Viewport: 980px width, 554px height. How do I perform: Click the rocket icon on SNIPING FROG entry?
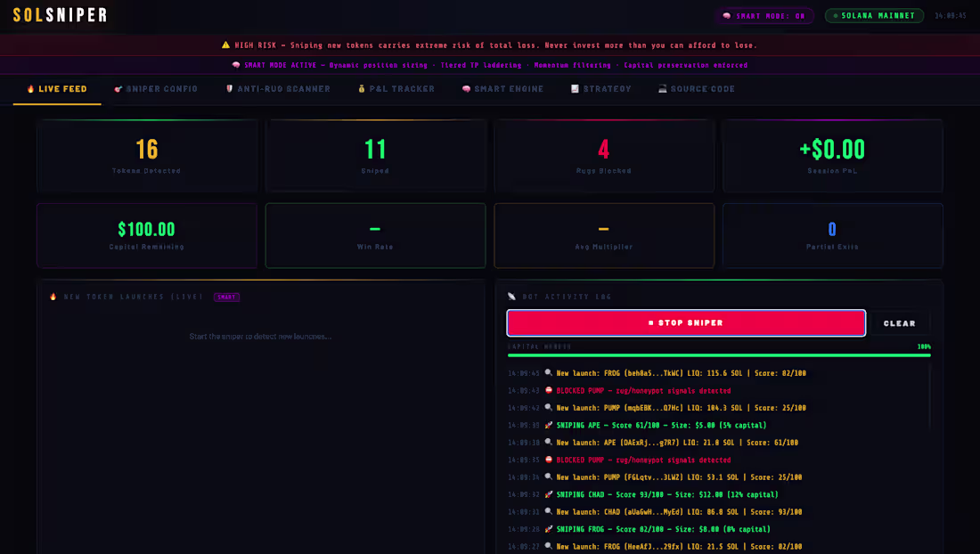pyautogui.click(x=548, y=529)
